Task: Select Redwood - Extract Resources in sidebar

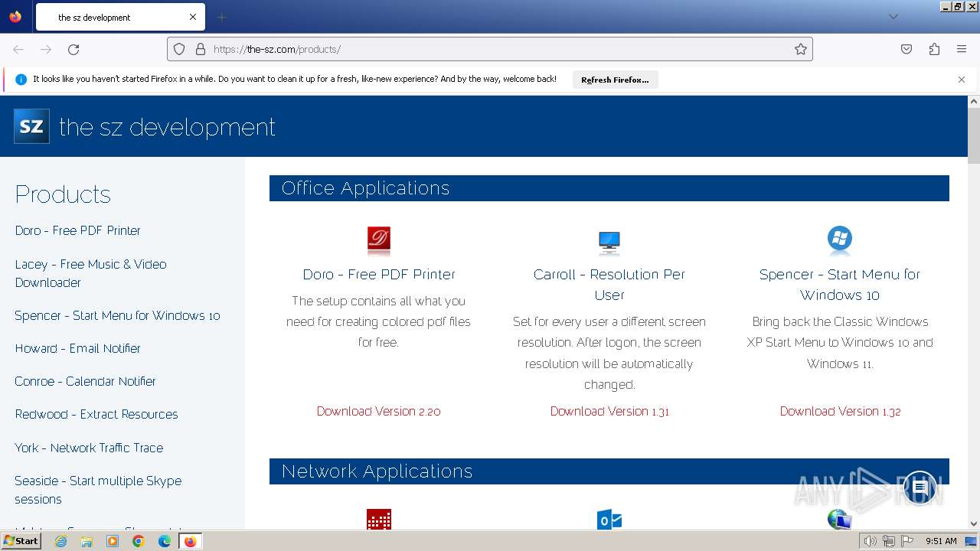Action: tap(96, 414)
